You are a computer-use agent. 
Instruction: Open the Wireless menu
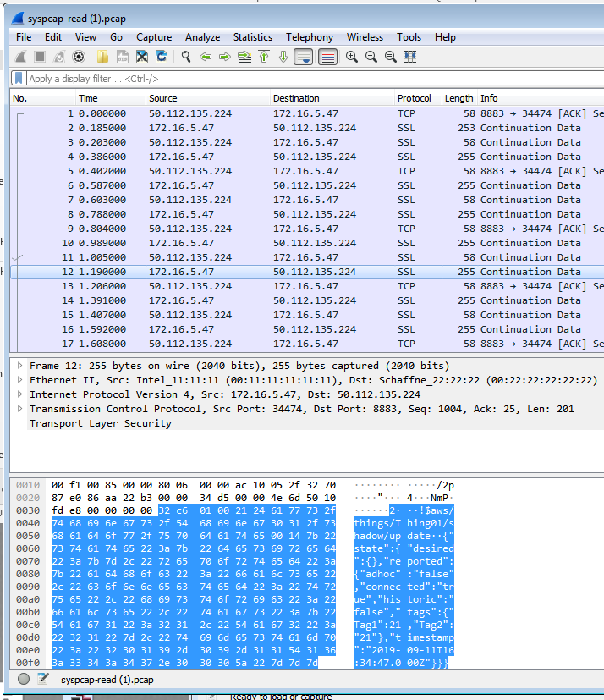pyautogui.click(x=365, y=37)
